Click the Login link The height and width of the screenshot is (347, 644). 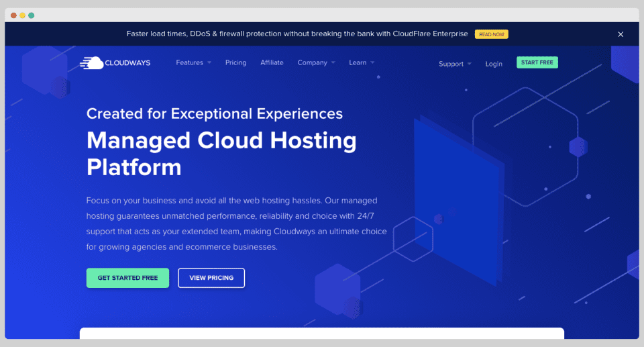click(x=494, y=64)
